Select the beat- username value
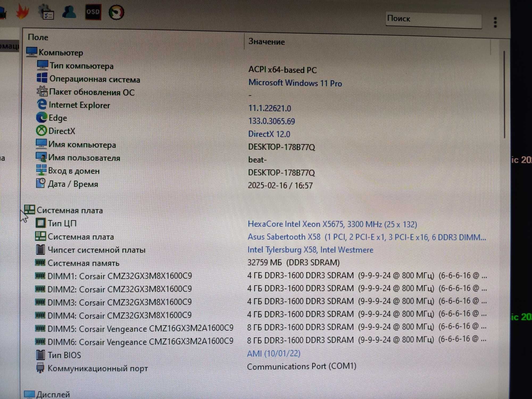This screenshot has height=399, width=532. click(x=257, y=160)
